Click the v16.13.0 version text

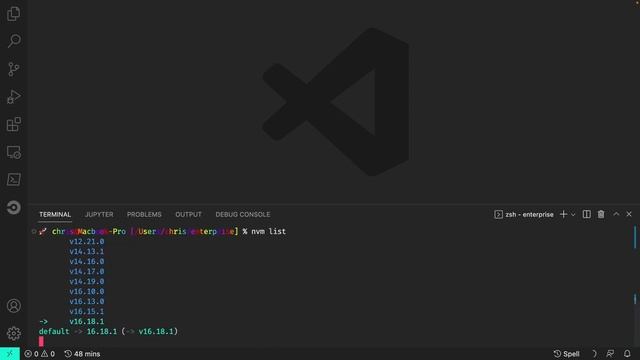click(87, 302)
